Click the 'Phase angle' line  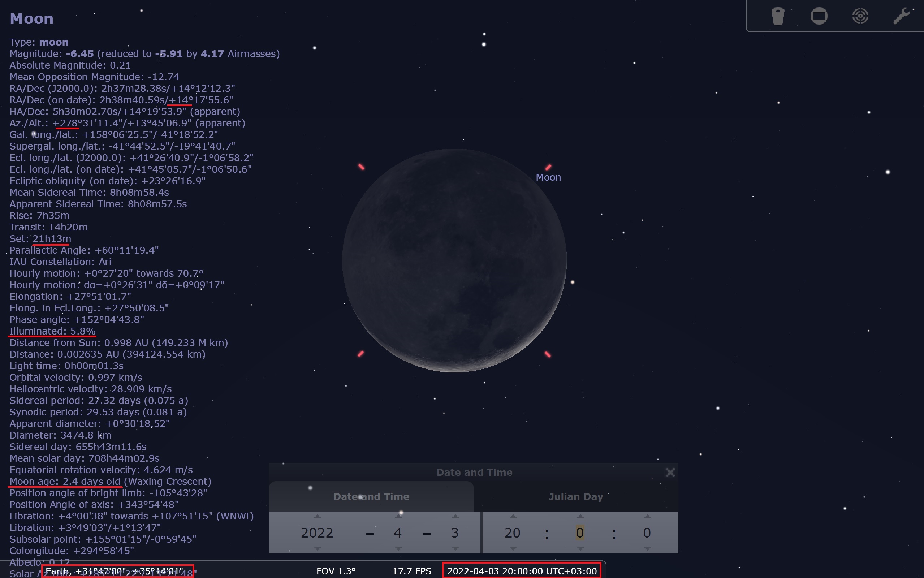pos(77,320)
